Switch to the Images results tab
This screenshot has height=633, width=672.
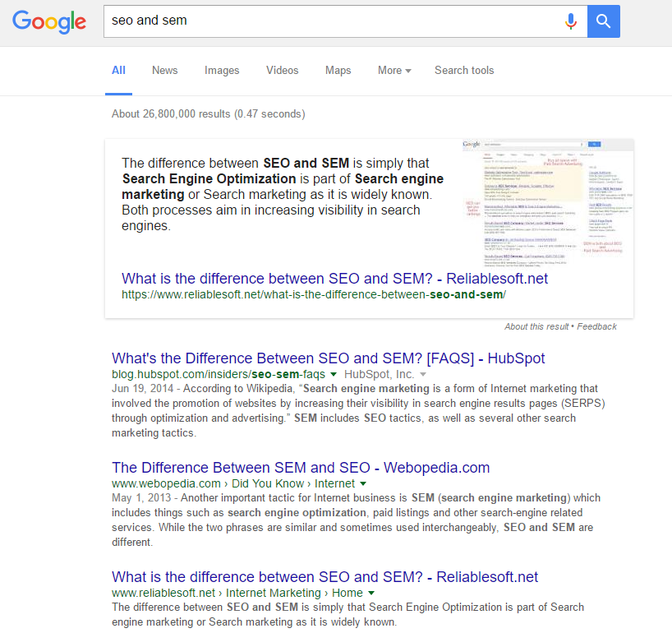click(x=222, y=71)
